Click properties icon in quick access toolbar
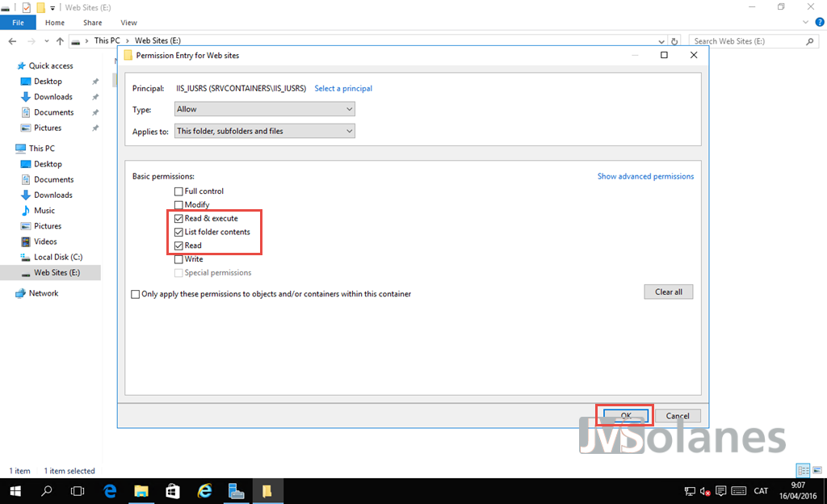Viewport: 827px width, 504px height. (x=27, y=7)
